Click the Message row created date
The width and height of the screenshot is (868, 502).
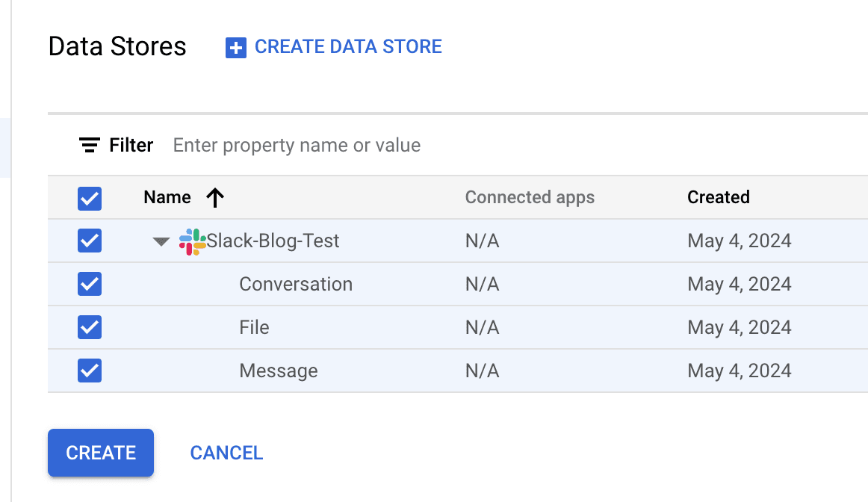coord(740,371)
